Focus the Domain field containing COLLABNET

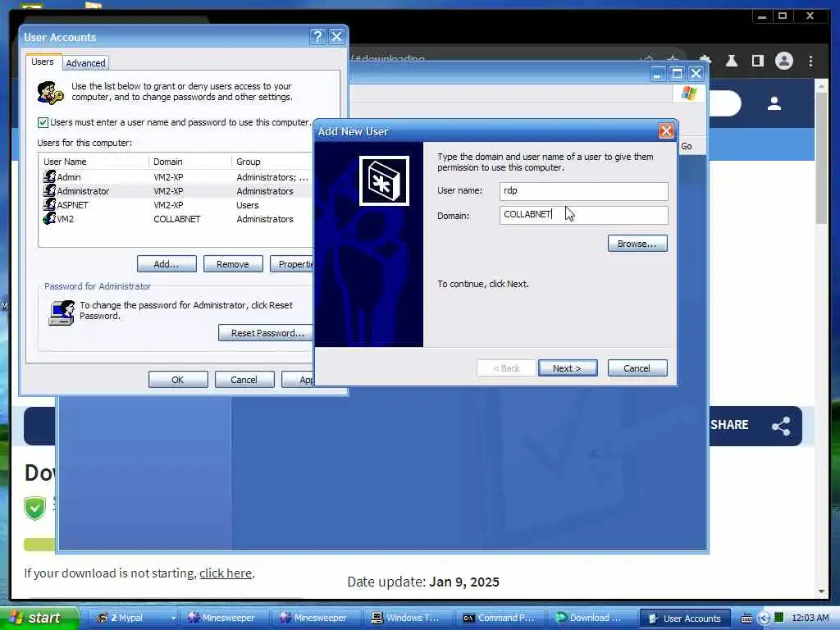click(x=583, y=215)
